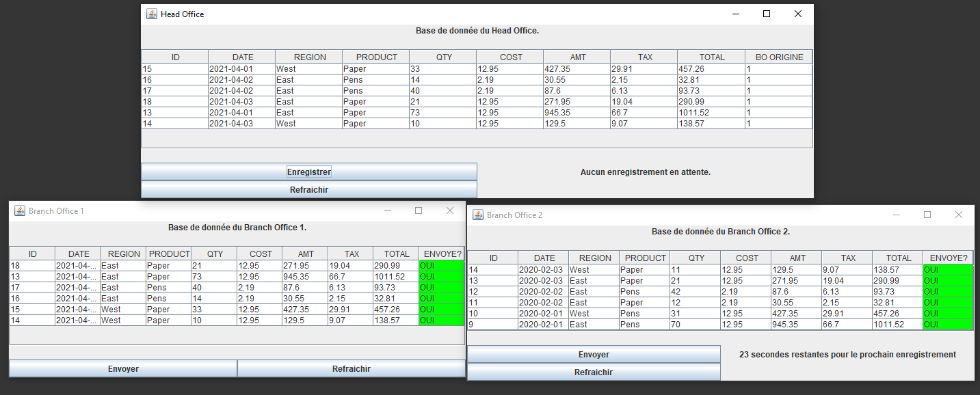The width and height of the screenshot is (980, 395).
Task: Click TOTAL header in Branch Office 2 table
Action: point(898,258)
